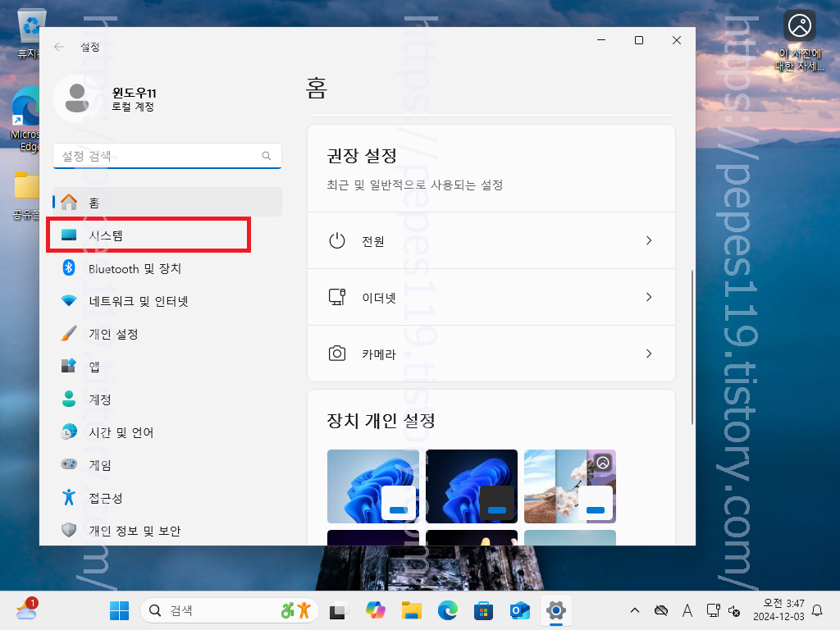The image size is (840, 630).
Task: Click the 게임 controller icon
Action: tap(69, 464)
